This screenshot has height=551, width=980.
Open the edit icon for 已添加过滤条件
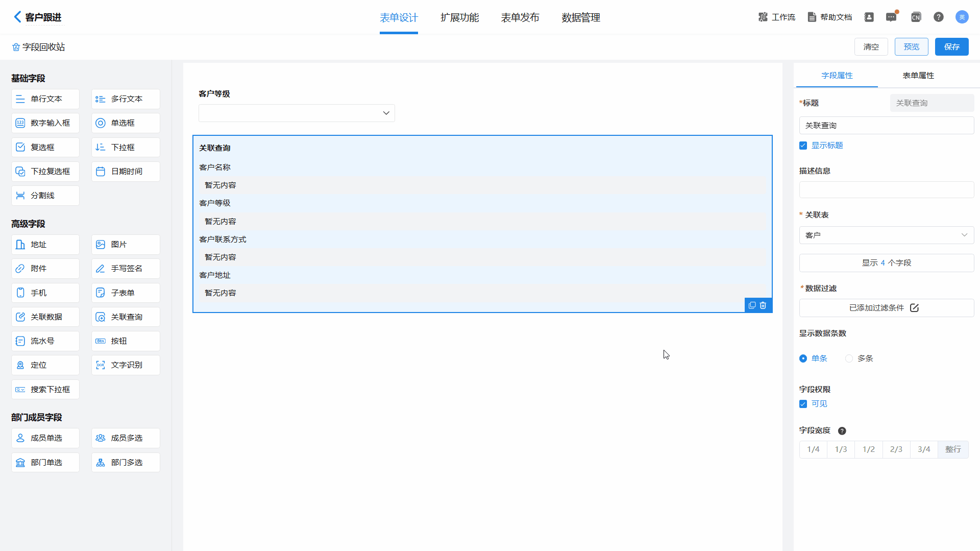click(x=914, y=308)
